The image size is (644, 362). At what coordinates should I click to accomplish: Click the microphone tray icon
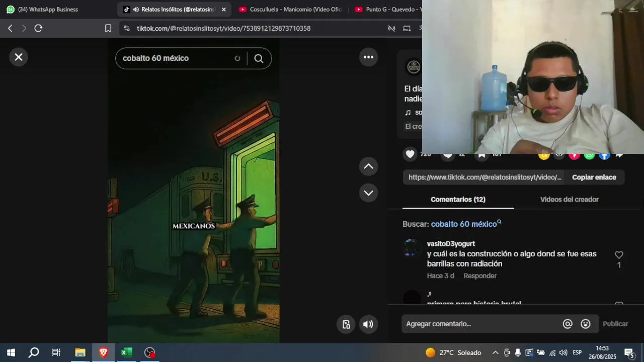click(518, 352)
